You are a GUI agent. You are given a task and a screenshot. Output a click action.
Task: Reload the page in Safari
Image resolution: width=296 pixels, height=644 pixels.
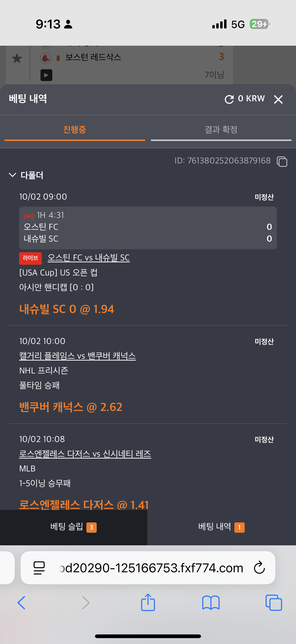[x=259, y=568]
